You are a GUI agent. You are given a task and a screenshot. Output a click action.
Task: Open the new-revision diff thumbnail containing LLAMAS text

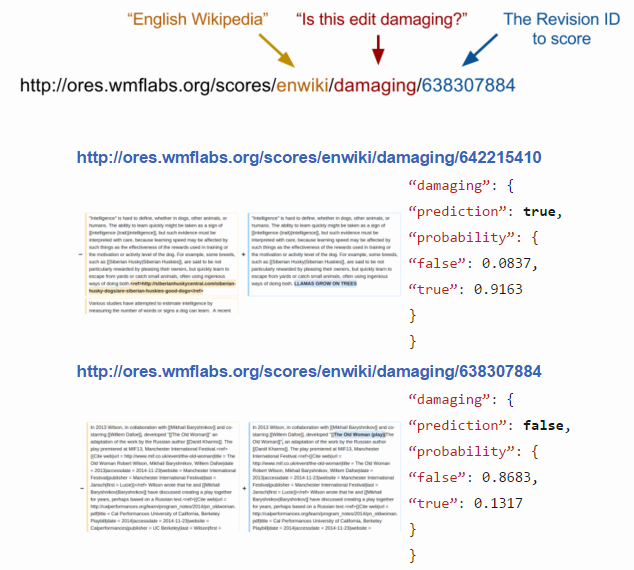tap(324, 255)
